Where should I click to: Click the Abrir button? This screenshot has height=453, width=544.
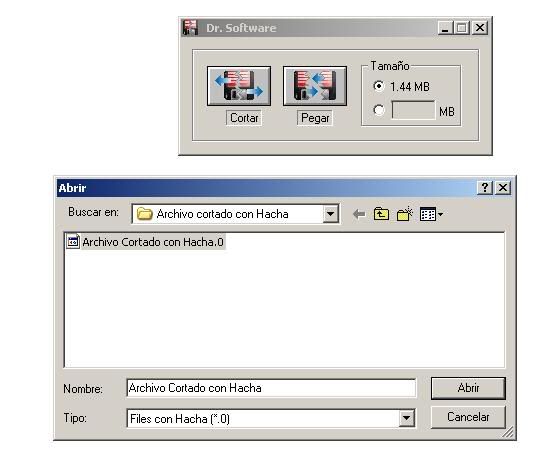(468, 388)
